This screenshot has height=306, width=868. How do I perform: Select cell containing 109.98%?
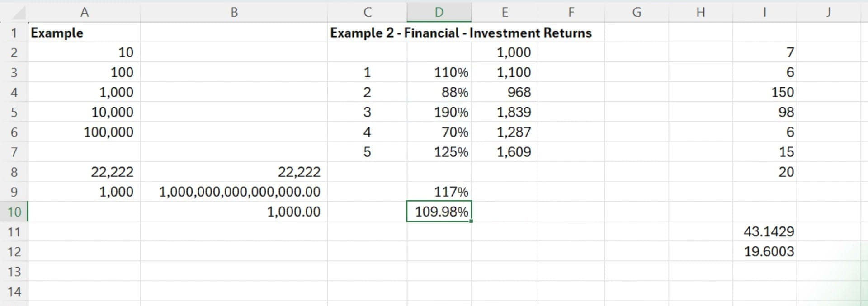(439, 212)
